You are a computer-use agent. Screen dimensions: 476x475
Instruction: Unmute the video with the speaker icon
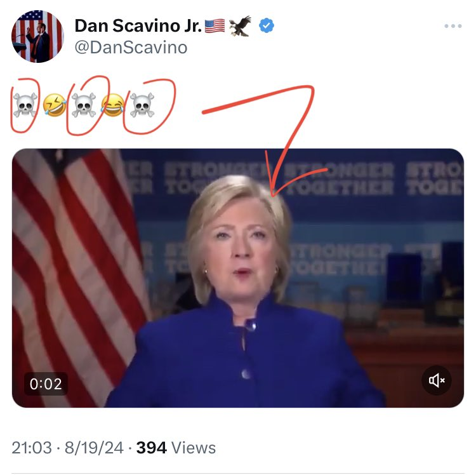click(437, 380)
